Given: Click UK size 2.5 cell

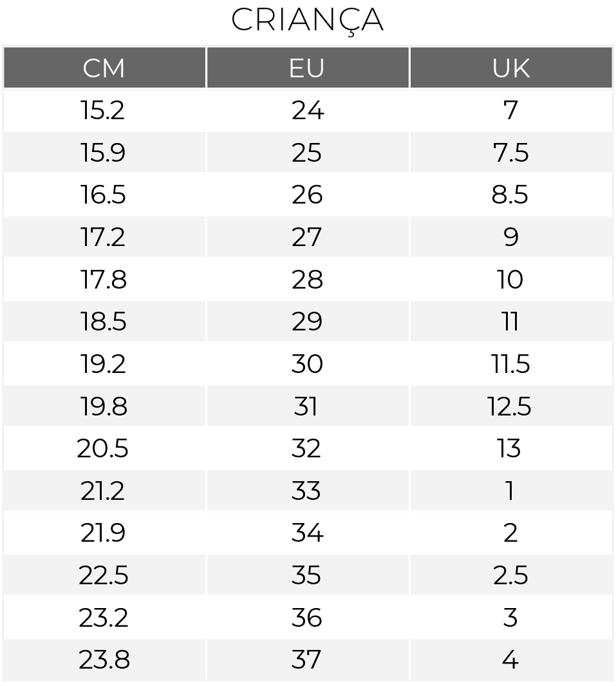Looking at the screenshot, I should [x=511, y=575].
